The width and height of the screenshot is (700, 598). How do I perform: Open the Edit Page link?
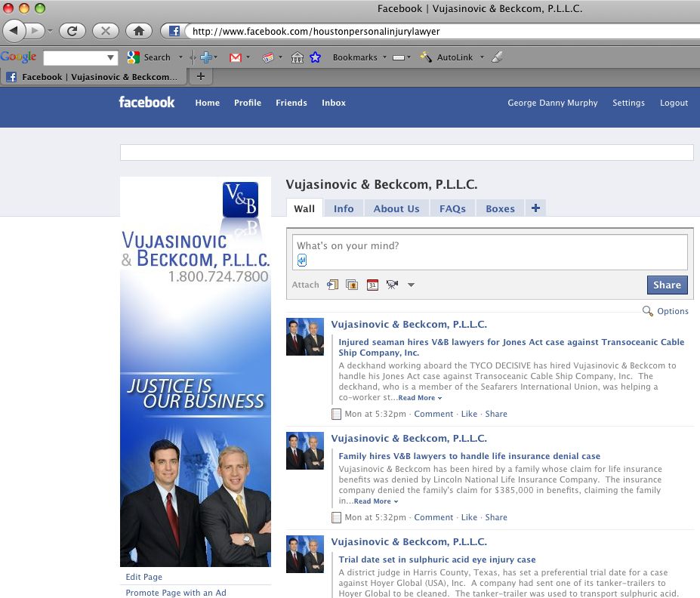143,577
